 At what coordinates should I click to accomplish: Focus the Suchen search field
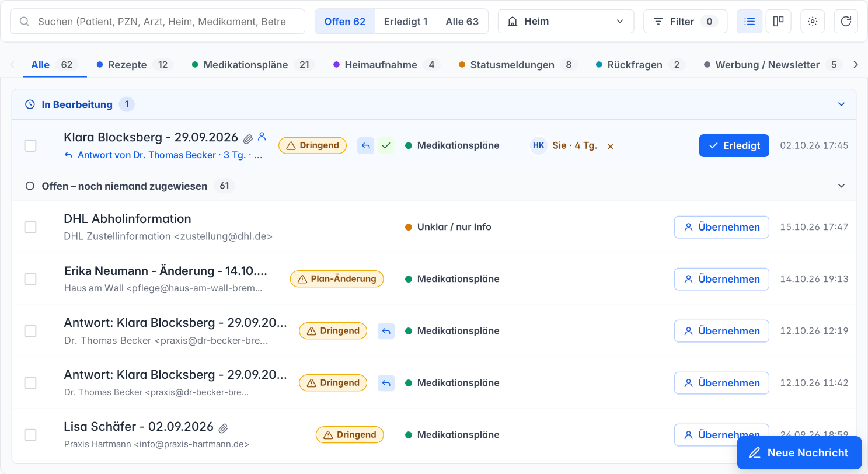(x=158, y=22)
